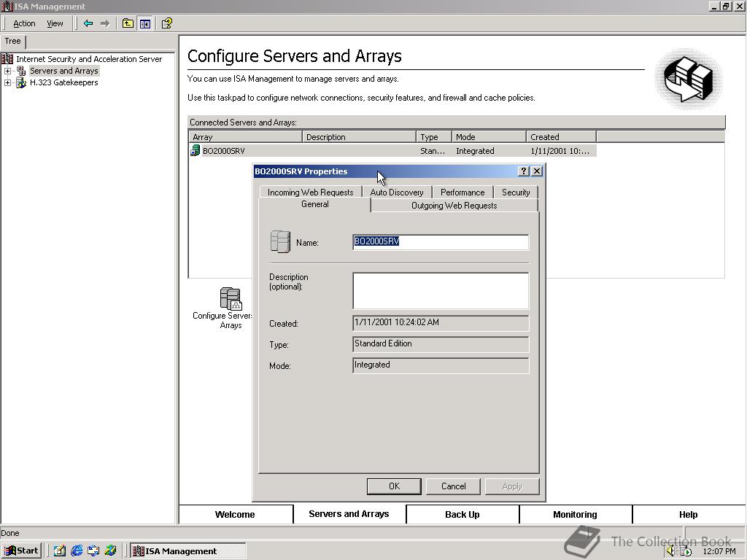Expand the Servers and Arrays tree node
Viewport: 747px width, 560px height.
pyautogui.click(x=7, y=71)
